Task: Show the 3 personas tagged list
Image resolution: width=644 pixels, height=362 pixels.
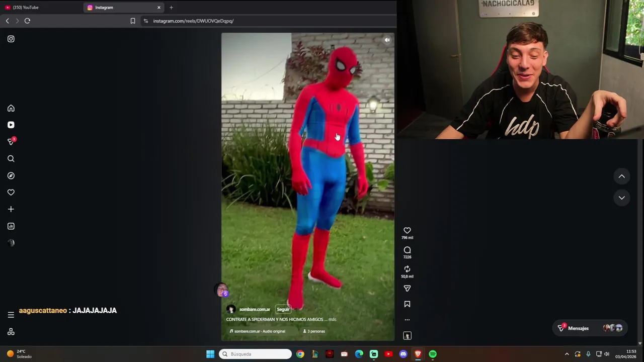Action: [x=314, y=331]
